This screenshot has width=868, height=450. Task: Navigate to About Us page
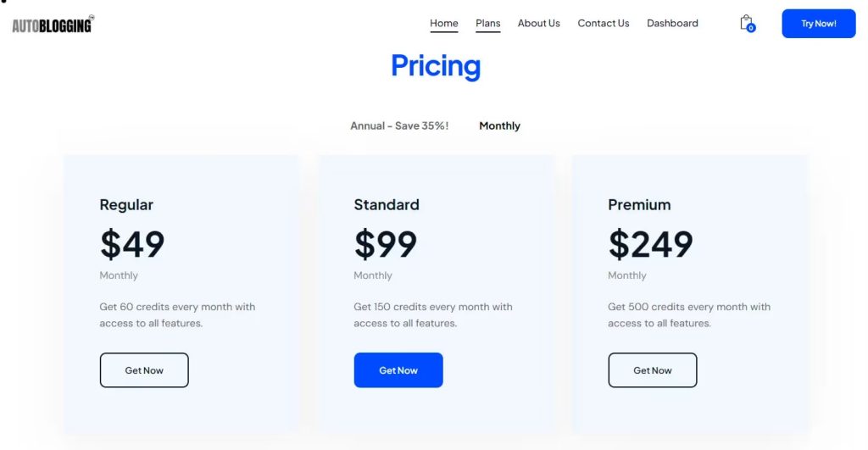click(x=538, y=24)
